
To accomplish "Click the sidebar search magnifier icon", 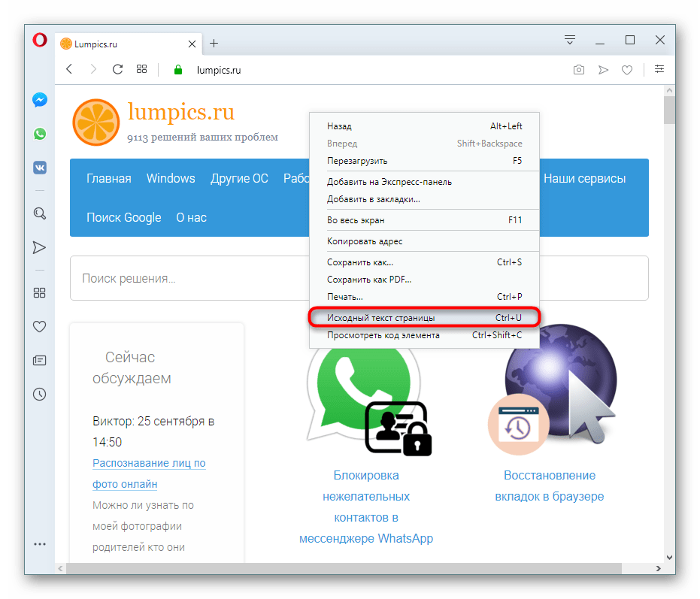I will 40,213.
